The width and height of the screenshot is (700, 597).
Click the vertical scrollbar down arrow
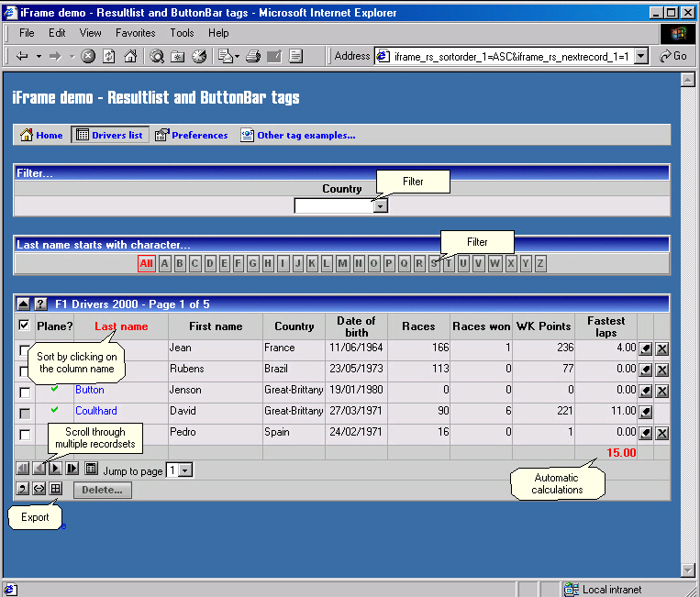687,569
